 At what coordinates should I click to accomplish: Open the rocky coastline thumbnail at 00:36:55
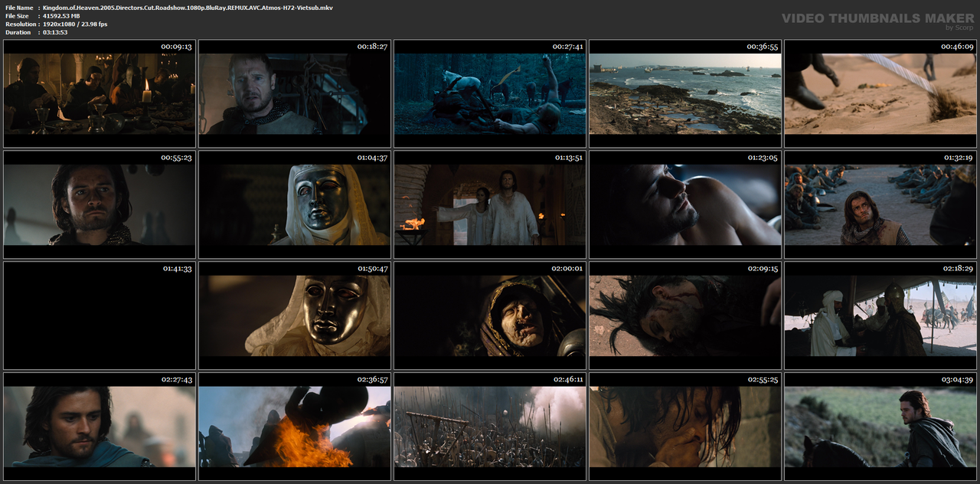point(685,93)
